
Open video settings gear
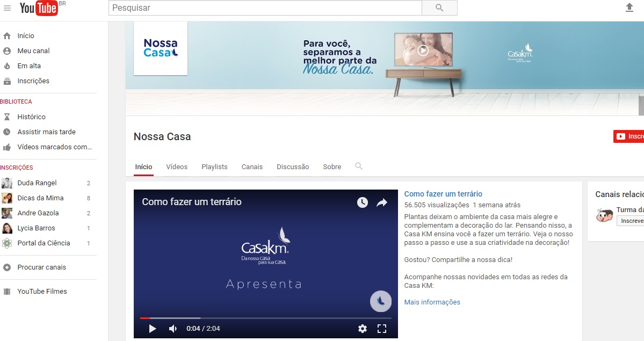(x=362, y=328)
